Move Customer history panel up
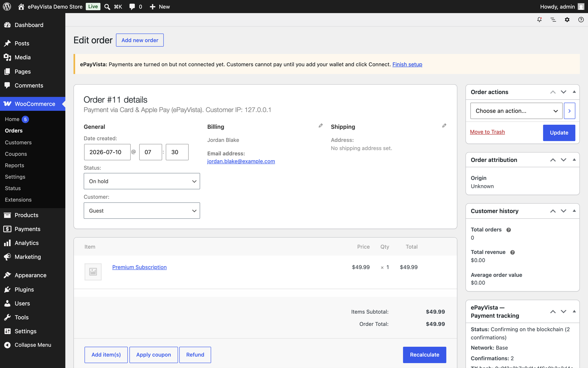Screen dimensions: 588x368 coord(553,211)
